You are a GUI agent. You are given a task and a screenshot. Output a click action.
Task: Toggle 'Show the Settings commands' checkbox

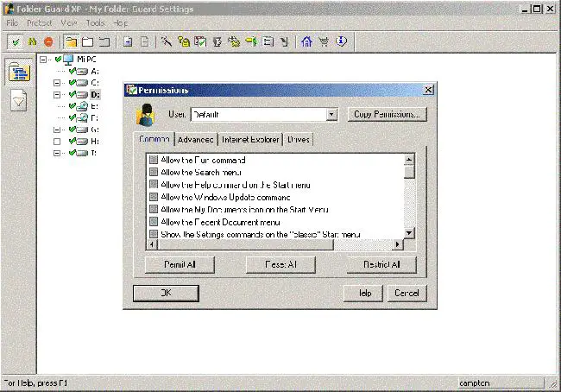(154, 234)
